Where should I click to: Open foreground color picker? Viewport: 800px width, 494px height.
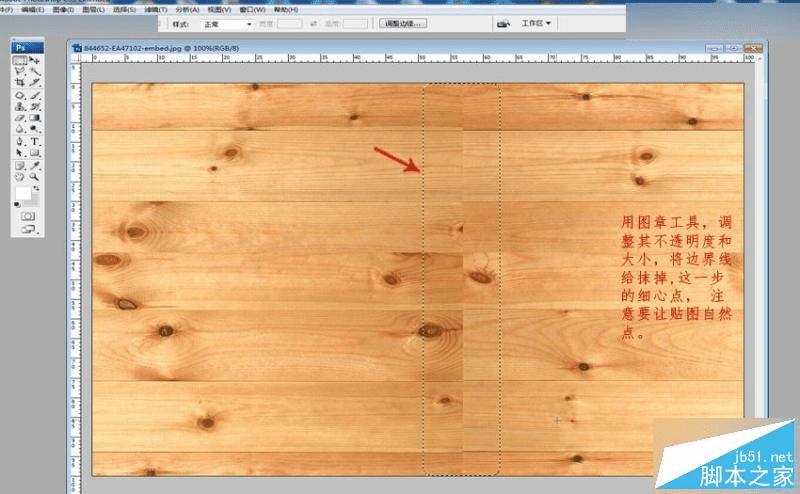(22, 193)
